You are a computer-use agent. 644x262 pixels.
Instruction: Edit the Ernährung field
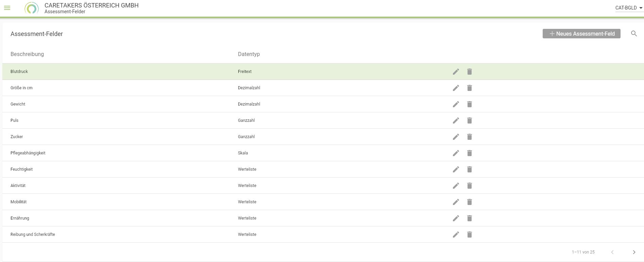(x=456, y=218)
